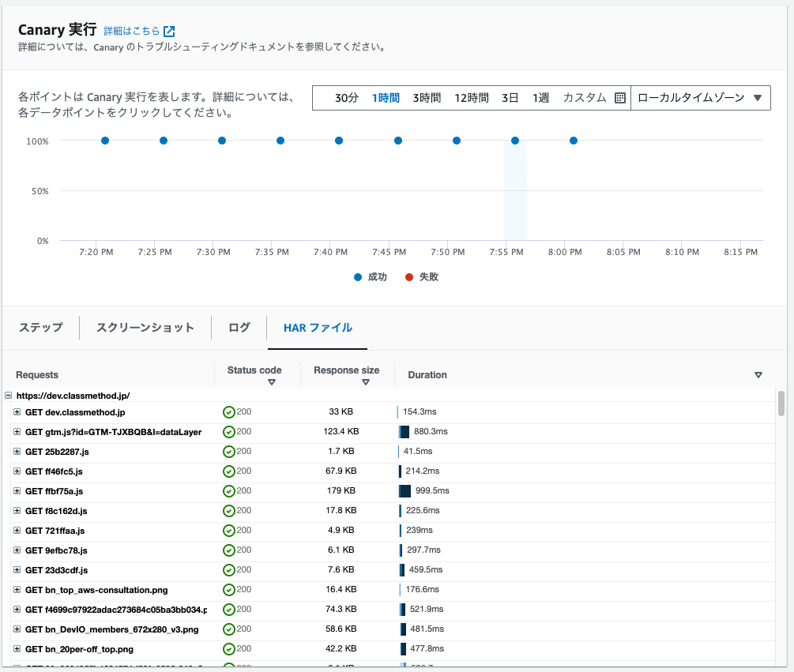Open the Status code column filter dropdown

[x=272, y=382]
